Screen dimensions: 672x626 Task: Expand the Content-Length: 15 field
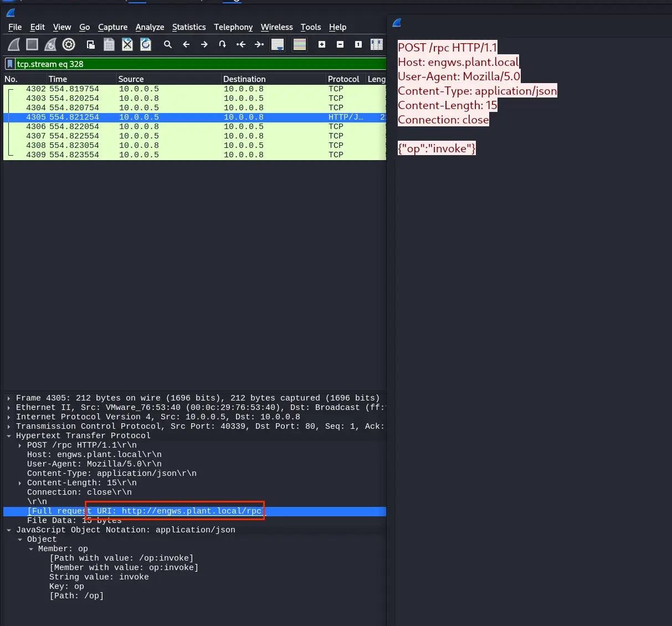point(20,483)
